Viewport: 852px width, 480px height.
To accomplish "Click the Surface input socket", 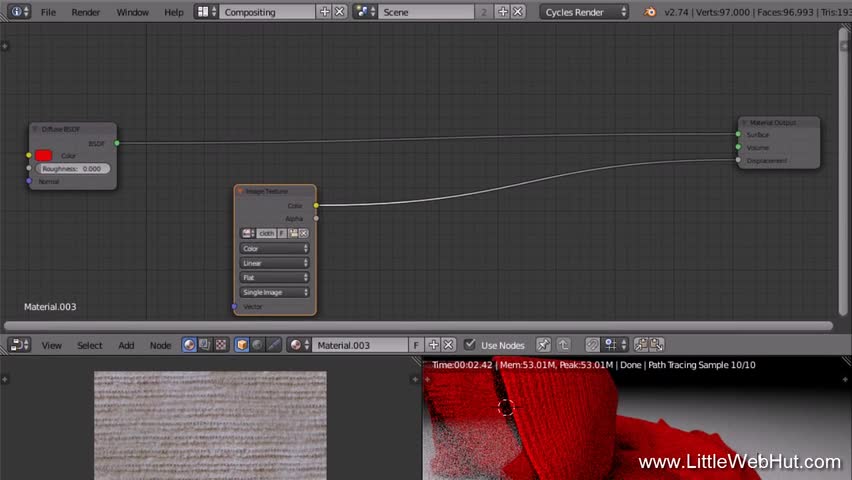I will (738, 134).
